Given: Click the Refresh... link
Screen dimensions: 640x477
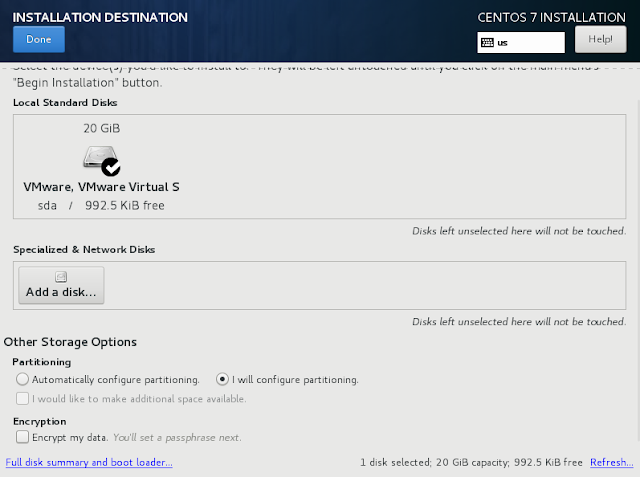Looking at the screenshot, I should 611,462.
